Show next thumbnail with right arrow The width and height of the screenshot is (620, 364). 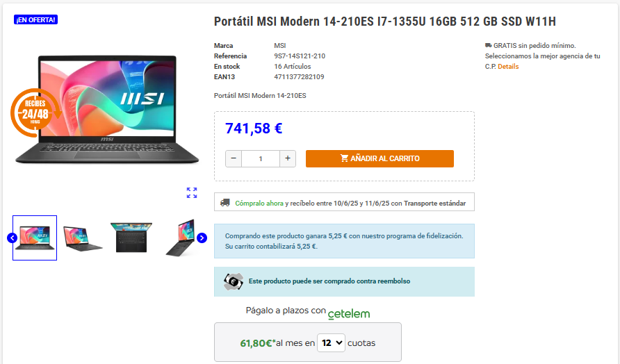coord(202,238)
